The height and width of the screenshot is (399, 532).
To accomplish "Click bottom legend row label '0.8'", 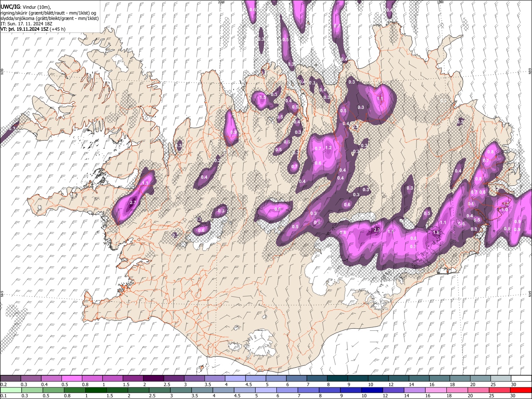I will (67, 396).
